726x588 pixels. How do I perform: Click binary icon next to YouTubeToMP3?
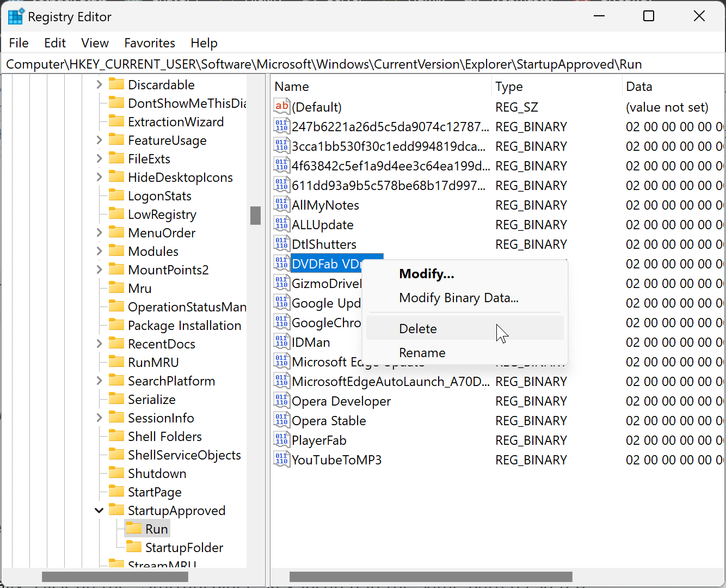(x=281, y=460)
